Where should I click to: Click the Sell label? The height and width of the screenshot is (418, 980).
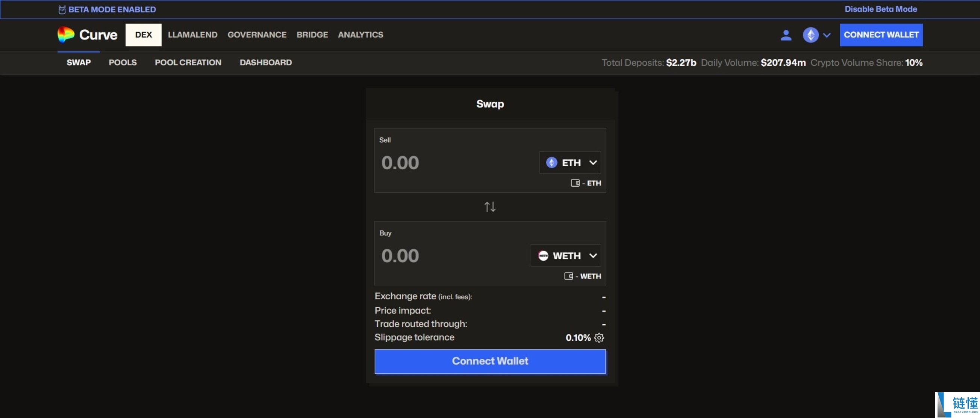(x=385, y=140)
